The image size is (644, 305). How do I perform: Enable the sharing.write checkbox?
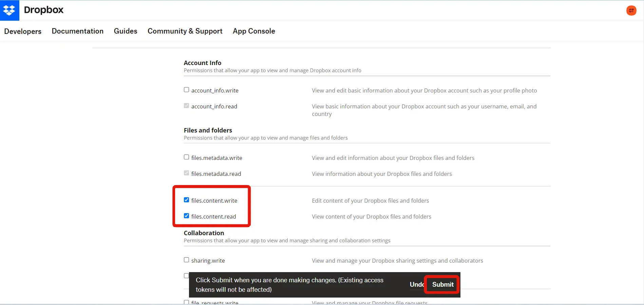click(x=186, y=260)
